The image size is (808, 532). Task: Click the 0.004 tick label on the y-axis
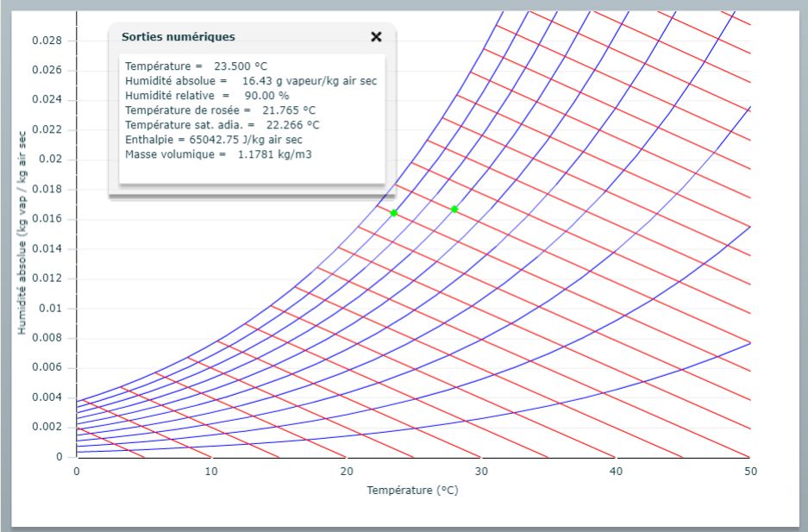pos(47,397)
